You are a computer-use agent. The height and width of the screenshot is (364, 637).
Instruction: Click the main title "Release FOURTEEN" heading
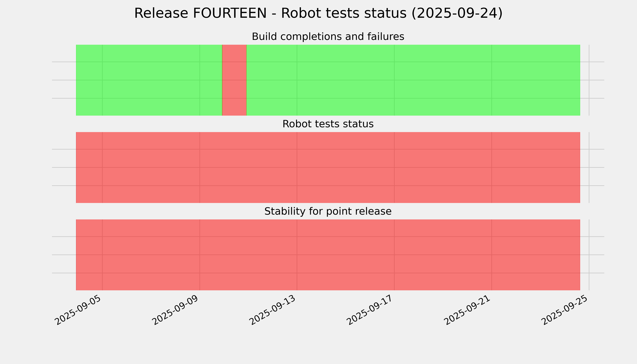pos(318,13)
